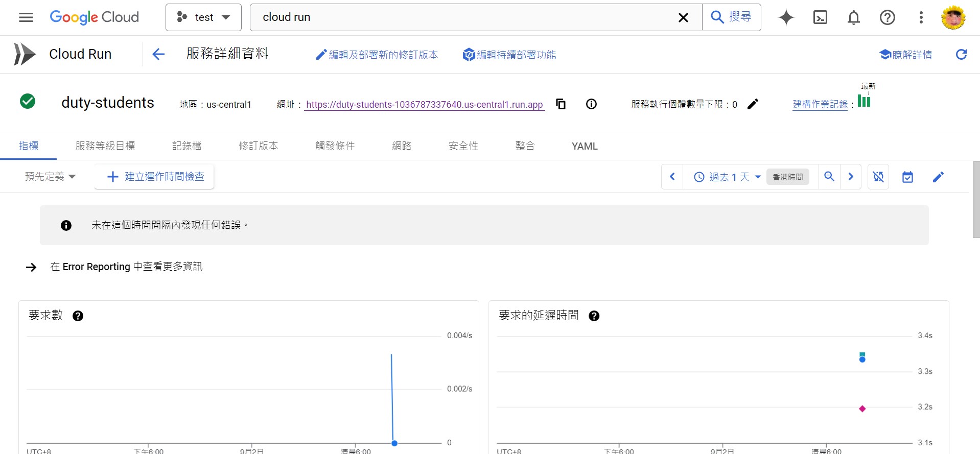Clear the search box with X
Viewport: 980px width, 454px height.
click(683, 18)
